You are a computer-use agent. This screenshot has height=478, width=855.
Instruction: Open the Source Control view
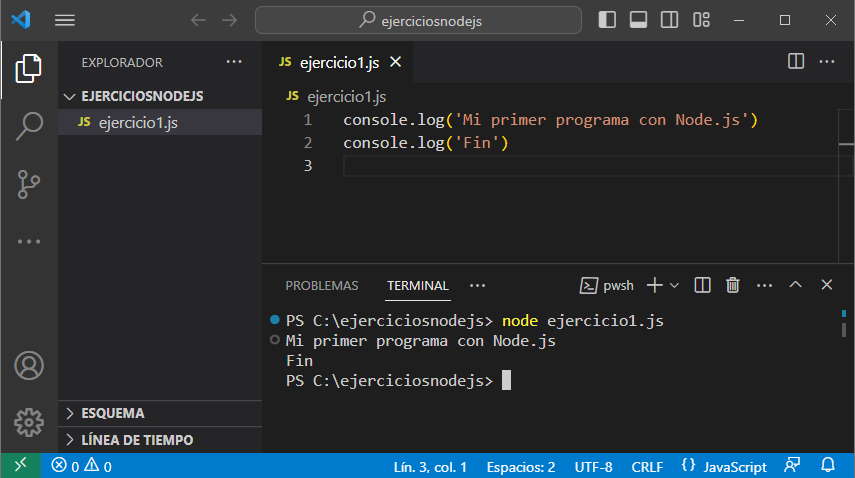coord(28,184)
